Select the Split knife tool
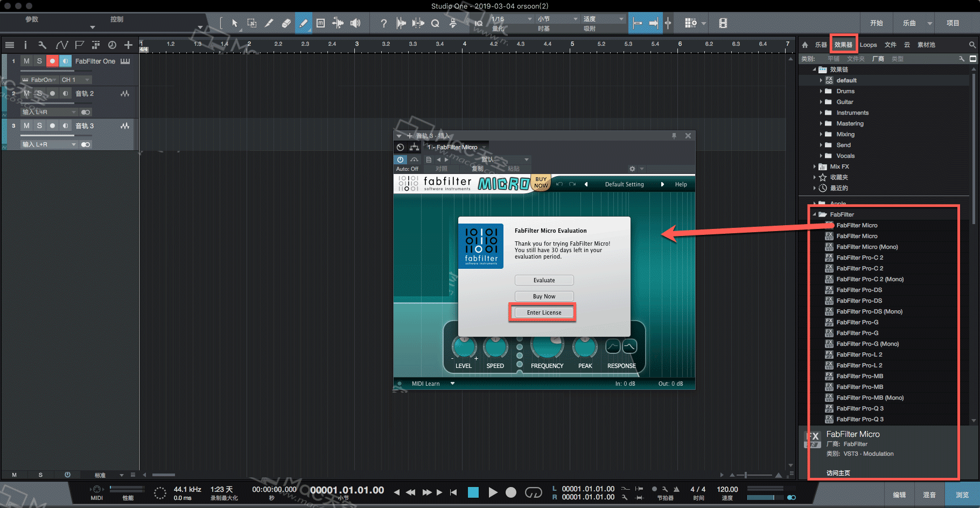The width and height of the screenshot is (980, 508). pos(269,23)
